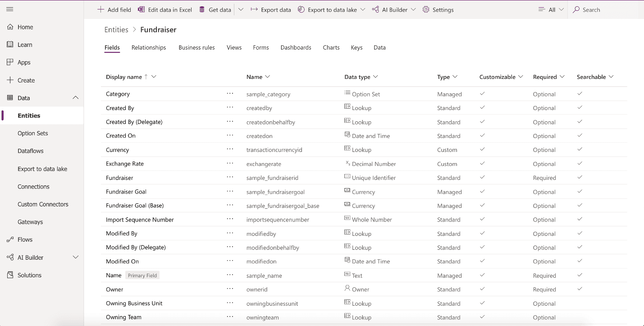Image resolution: width=644 pixels, height=326 pixels.
Task: Open more options for Category field
Action: tap(230, 94)
